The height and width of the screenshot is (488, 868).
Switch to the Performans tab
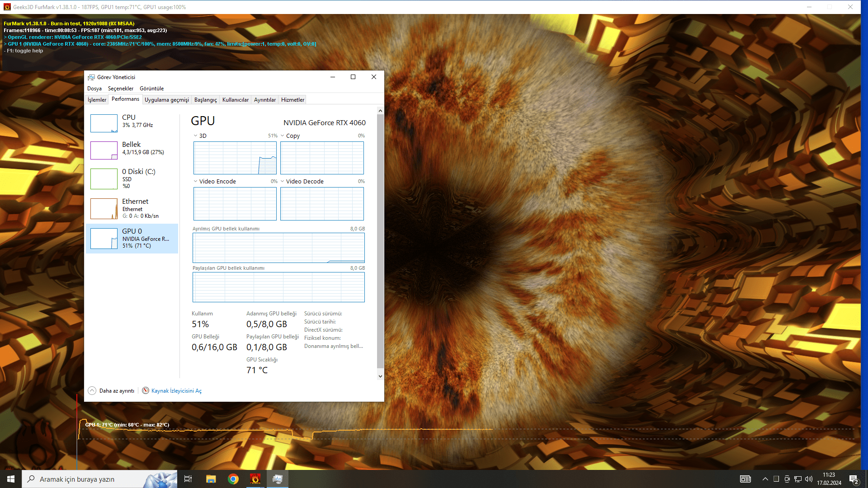(125, 99)
